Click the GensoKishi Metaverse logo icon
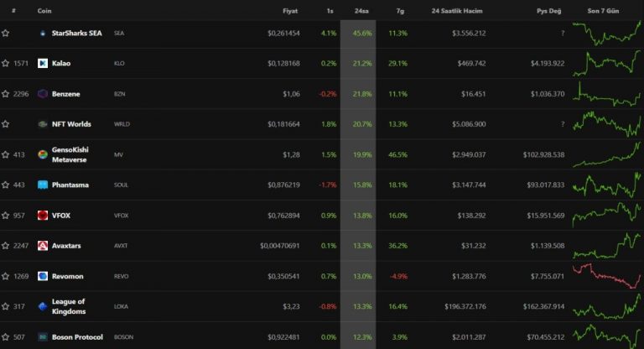Screen dimensions: 644x349 [43, 154]
